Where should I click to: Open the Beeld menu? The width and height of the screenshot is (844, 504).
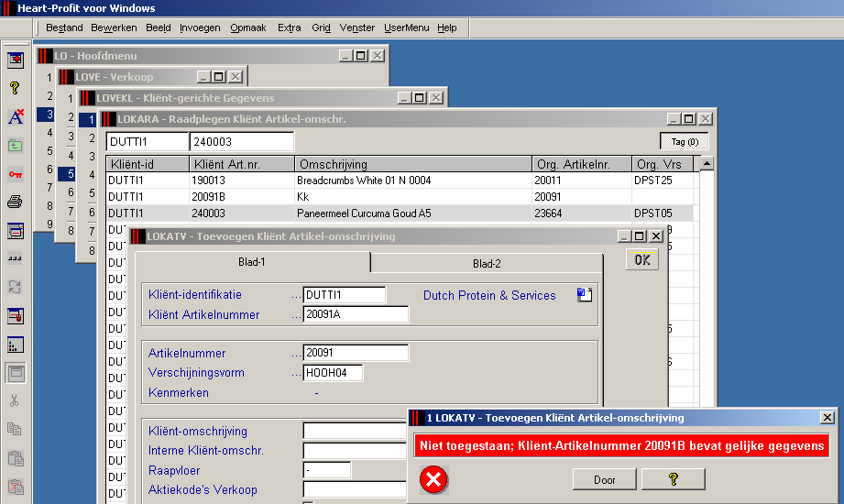click(159, 27)
